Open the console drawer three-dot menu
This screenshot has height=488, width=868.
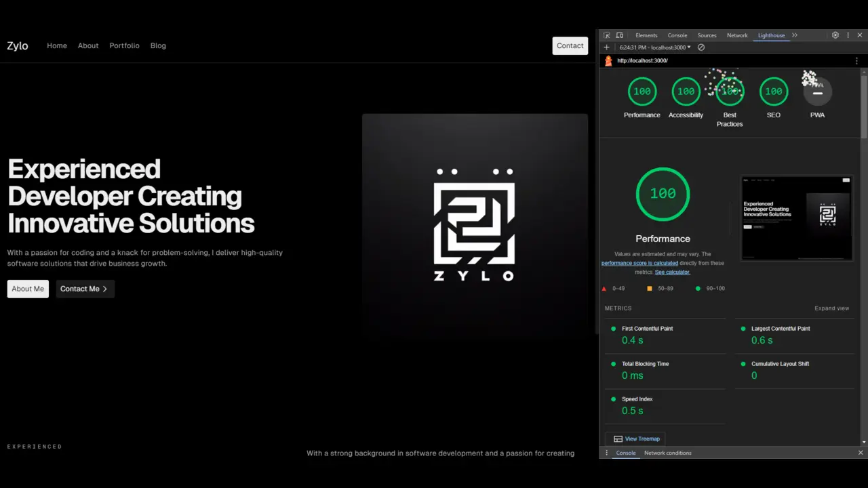pos(607,453)
